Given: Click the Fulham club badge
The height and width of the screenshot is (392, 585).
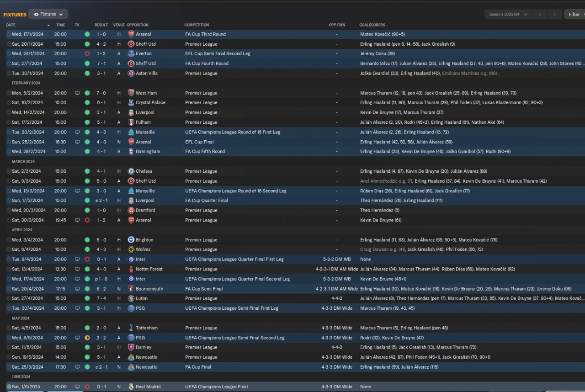Looking at the screenshot, I should 131,122.
